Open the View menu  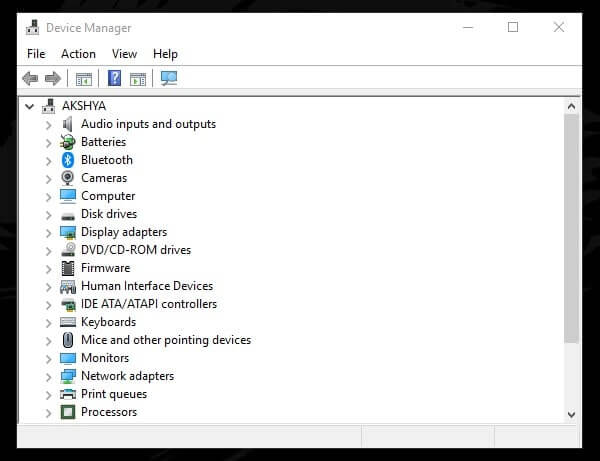pos(124,54)
